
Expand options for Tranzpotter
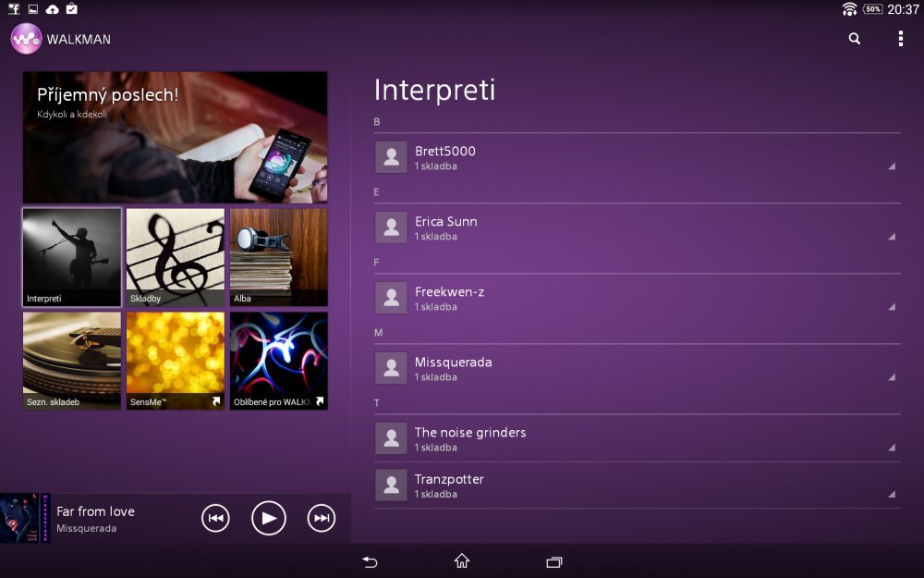pyautogui.click(x=891, y=494)
